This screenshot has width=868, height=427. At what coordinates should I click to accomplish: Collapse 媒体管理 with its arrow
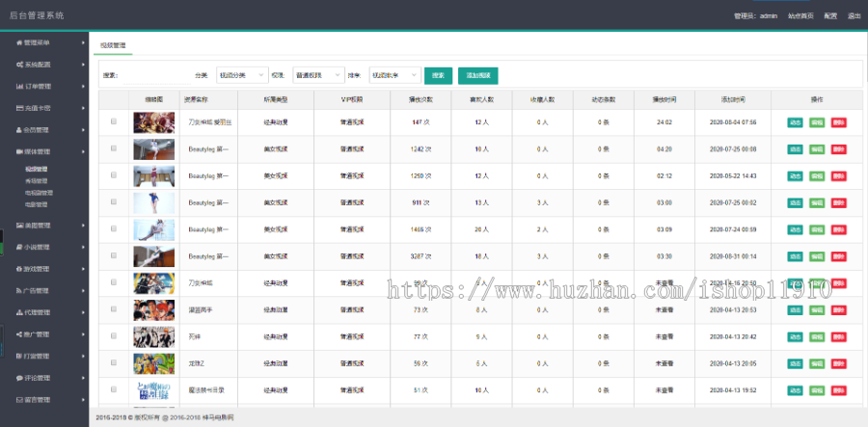click(x=83, y=151)
